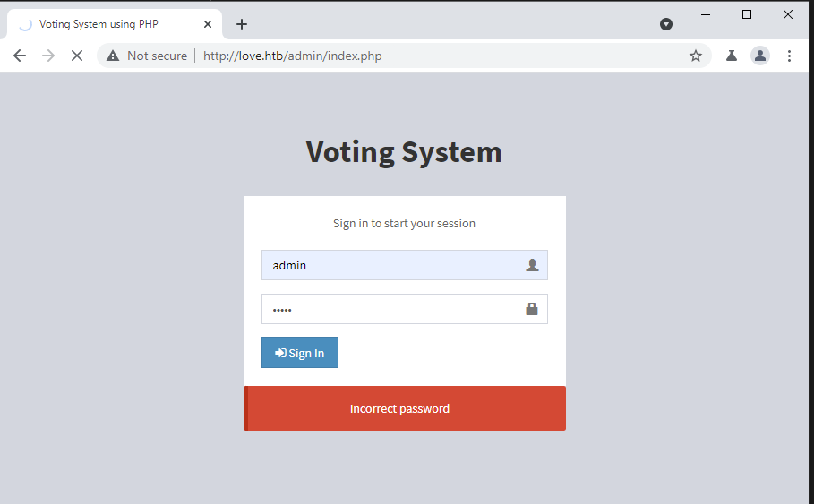The image size is (814, 504).
Task: Open a new tab with plus button
Action: (241, 24)
